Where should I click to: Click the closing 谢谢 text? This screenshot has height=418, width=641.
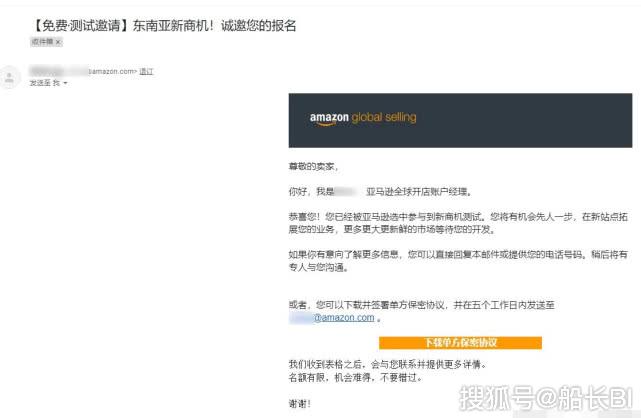coord(299,403)
